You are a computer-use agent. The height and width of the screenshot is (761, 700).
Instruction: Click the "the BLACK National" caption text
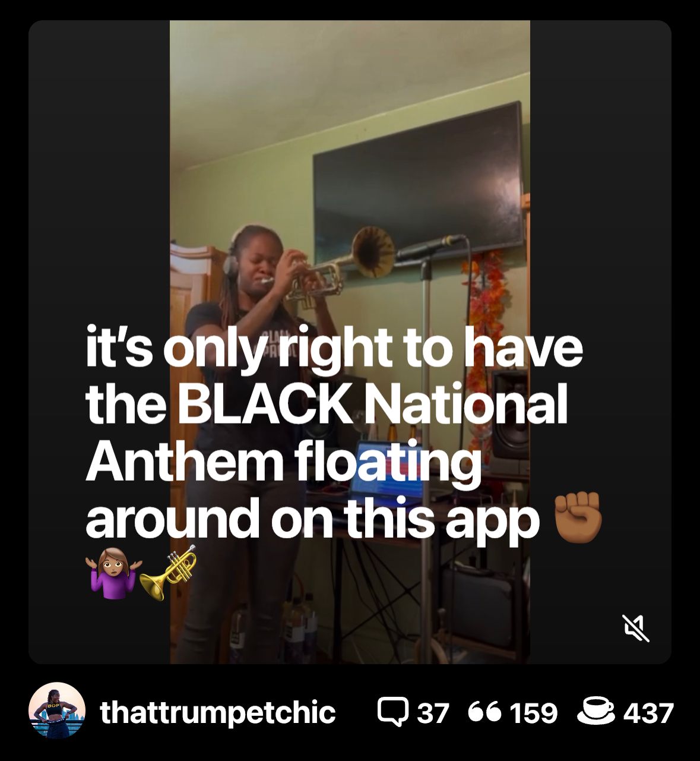click(x=327, y=405)
